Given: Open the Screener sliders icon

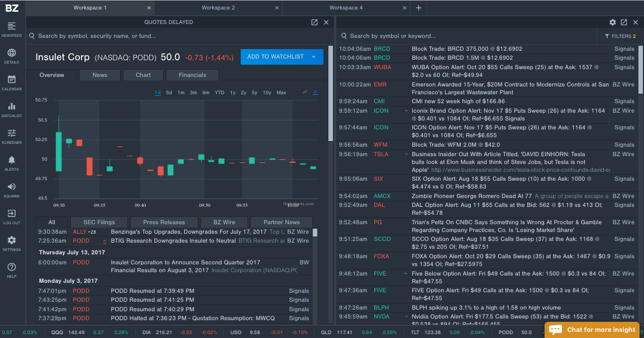Looking at the screenshot, I should (12, 133).
